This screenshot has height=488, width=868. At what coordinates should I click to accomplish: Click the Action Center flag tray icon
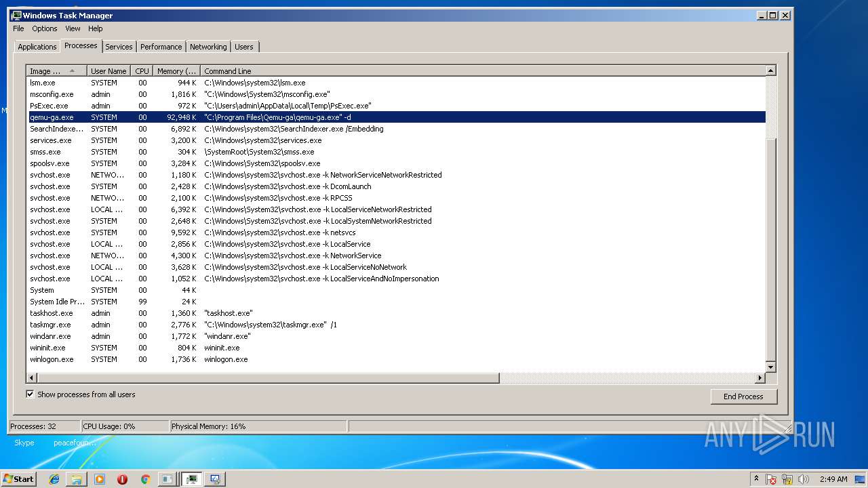coord(771,479)
